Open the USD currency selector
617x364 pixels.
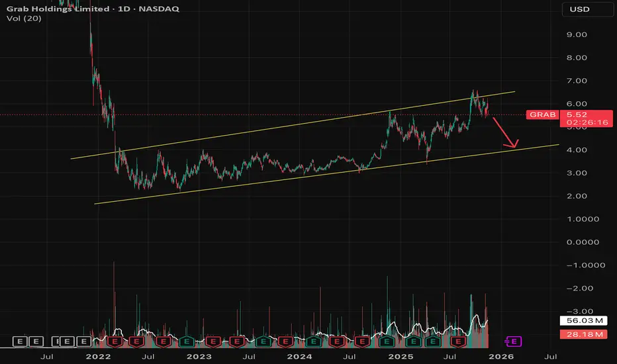587,9
